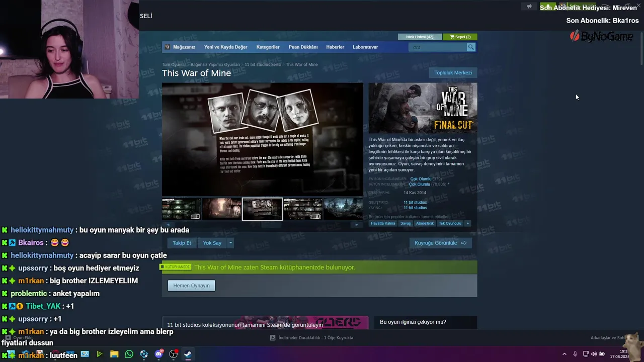
Task: Click Kuyruğu Görüntüle button
Action: click(440, 243)
